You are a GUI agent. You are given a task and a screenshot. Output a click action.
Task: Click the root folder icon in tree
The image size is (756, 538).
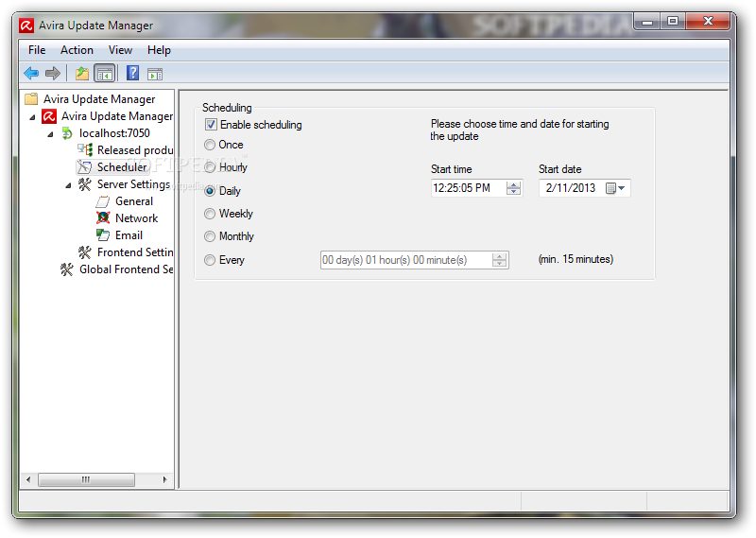31,99
